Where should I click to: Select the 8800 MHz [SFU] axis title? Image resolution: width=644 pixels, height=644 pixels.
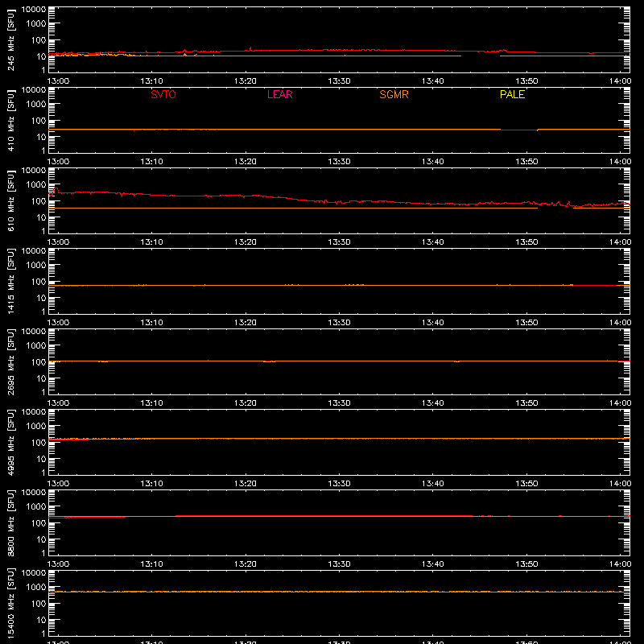tap(11, 522)
